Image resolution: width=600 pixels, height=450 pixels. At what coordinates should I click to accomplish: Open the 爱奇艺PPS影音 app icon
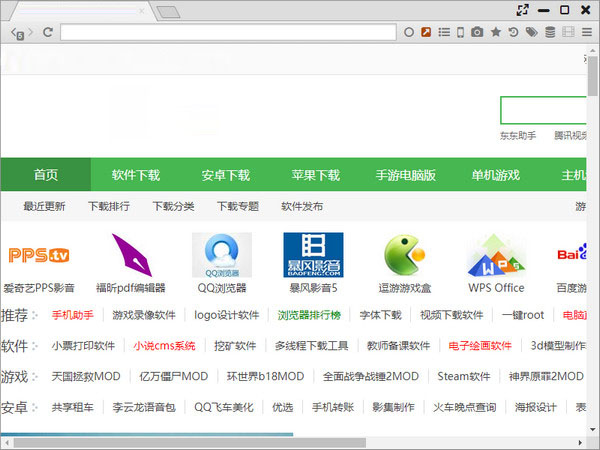point(39,255)
